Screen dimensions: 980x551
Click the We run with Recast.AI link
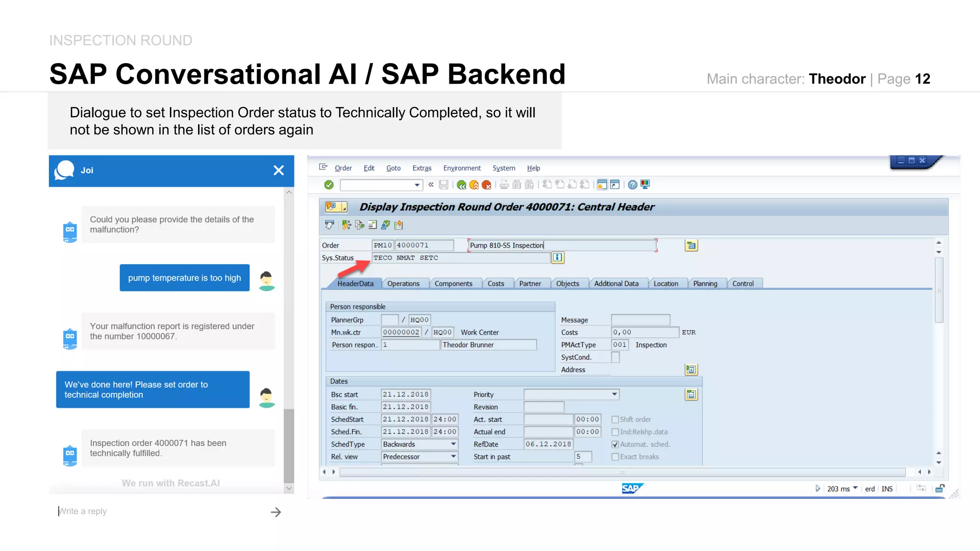coord(171,483)
